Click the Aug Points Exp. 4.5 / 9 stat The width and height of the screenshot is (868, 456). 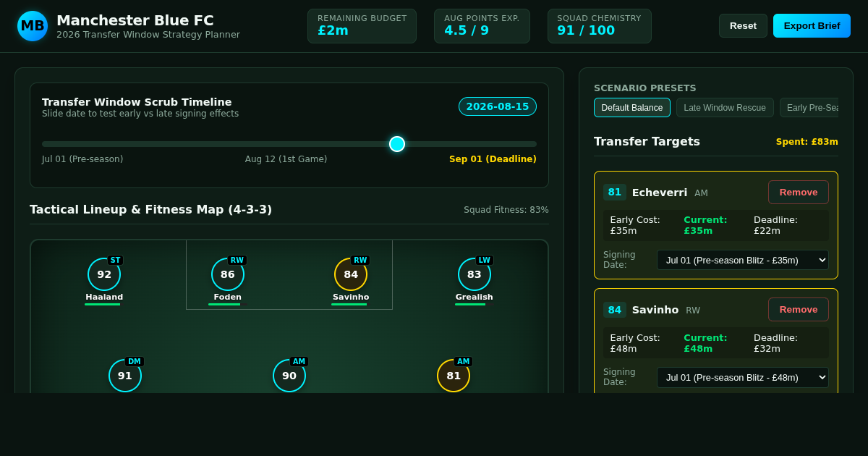pyautogui.click(x=482, y=26)
